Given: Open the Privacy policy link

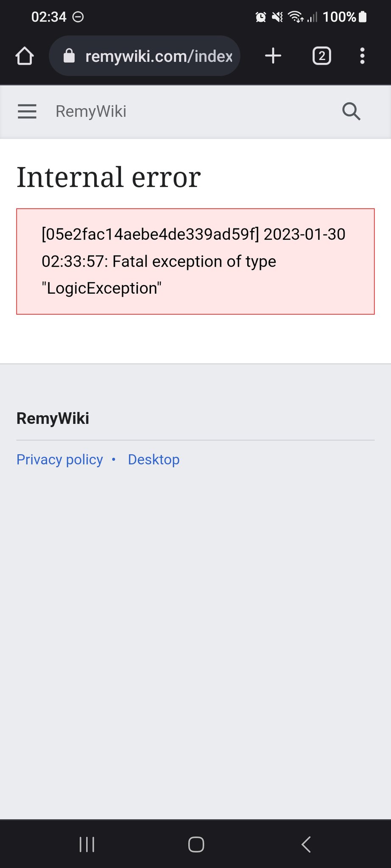Looking at the screenshot, I should (60, 459).
